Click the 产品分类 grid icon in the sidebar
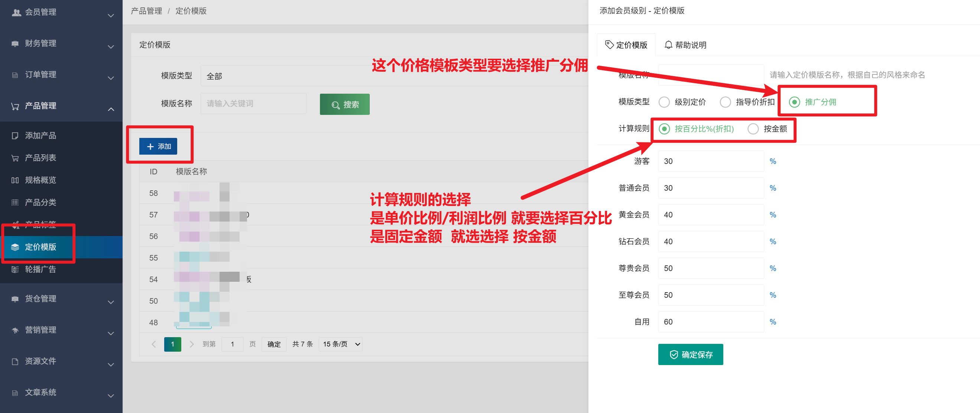Viewport: 980px width, 413px height. [15, 203]
